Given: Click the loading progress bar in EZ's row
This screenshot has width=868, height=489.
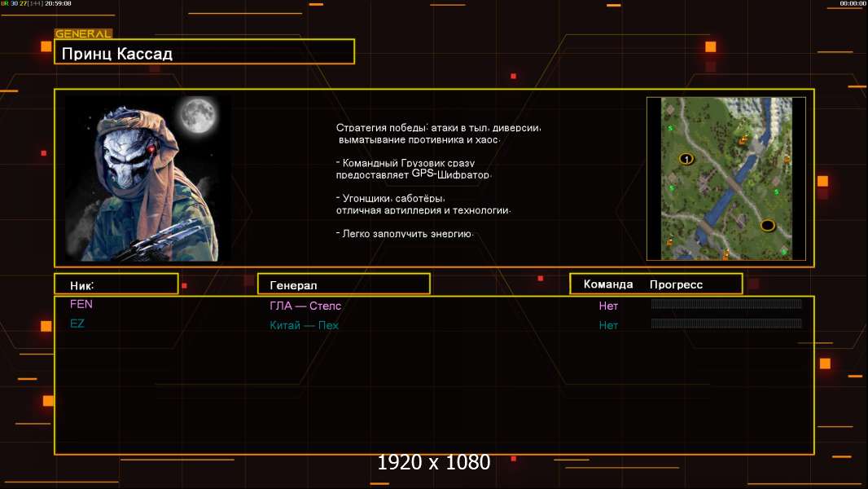Looking at the screenshot, I should [726, 323].
